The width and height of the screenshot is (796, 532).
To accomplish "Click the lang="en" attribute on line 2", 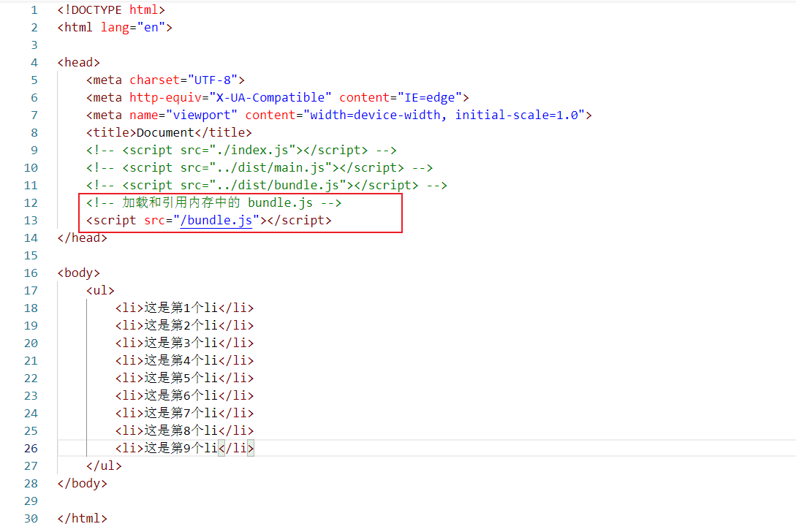I will 133,28.
